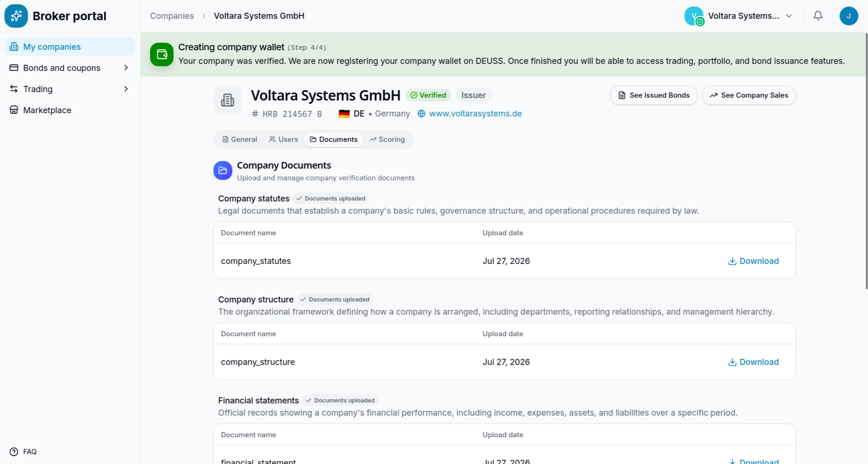Screen dimensions: 868x464
Task: Click the FAQ question mark icon
Action: pos(14,452)
